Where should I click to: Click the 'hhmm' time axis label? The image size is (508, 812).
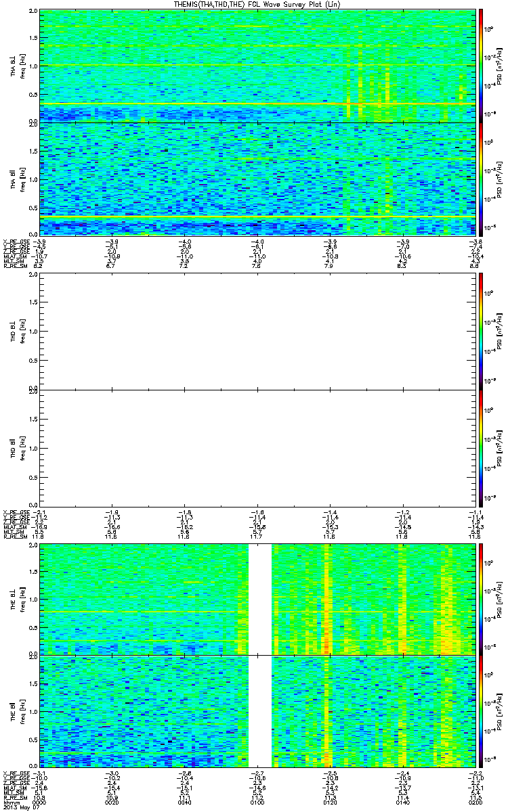[x=10, y=804]
